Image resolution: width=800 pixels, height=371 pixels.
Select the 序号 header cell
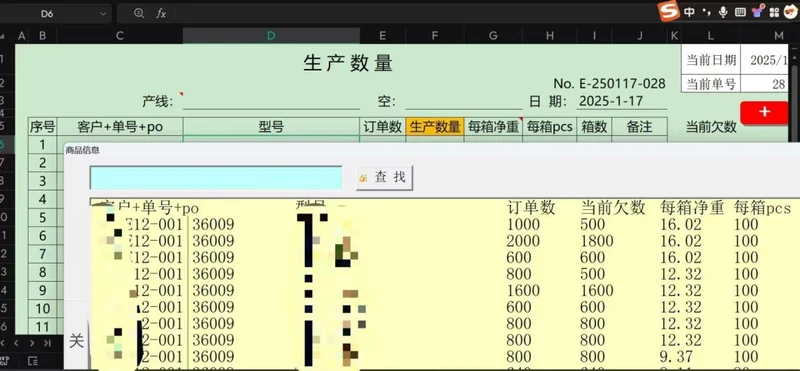coord(42,127)
